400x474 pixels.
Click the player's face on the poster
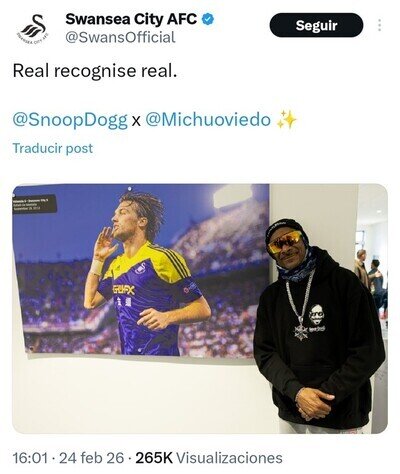(x=123, y=220)
